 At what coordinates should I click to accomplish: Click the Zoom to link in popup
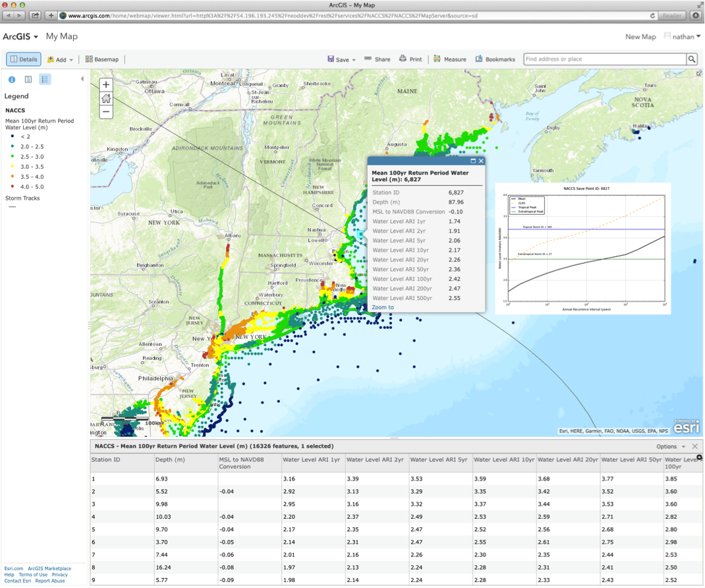(x=383, y=307)
